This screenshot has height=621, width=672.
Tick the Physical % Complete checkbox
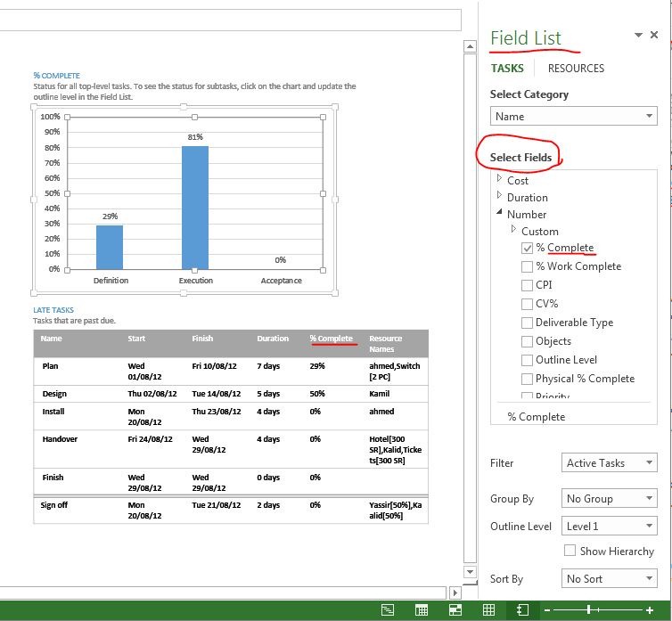pos(527,379)
